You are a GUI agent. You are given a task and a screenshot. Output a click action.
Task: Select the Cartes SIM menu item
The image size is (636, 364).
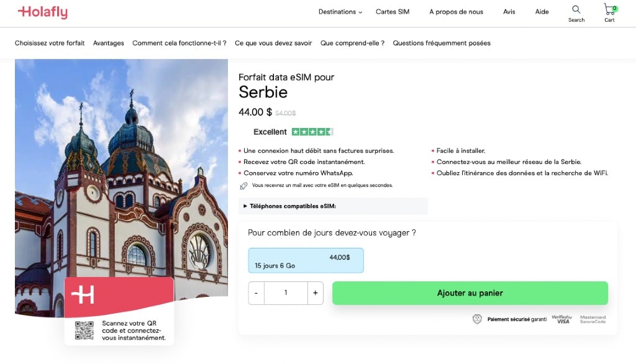393,11
